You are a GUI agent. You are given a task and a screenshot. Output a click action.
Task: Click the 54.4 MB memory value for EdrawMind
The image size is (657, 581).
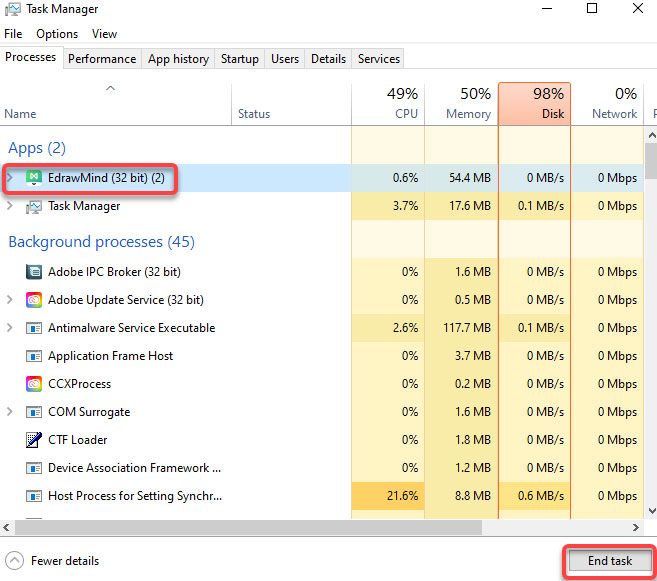pyautogui.click(x=470, y=178)
